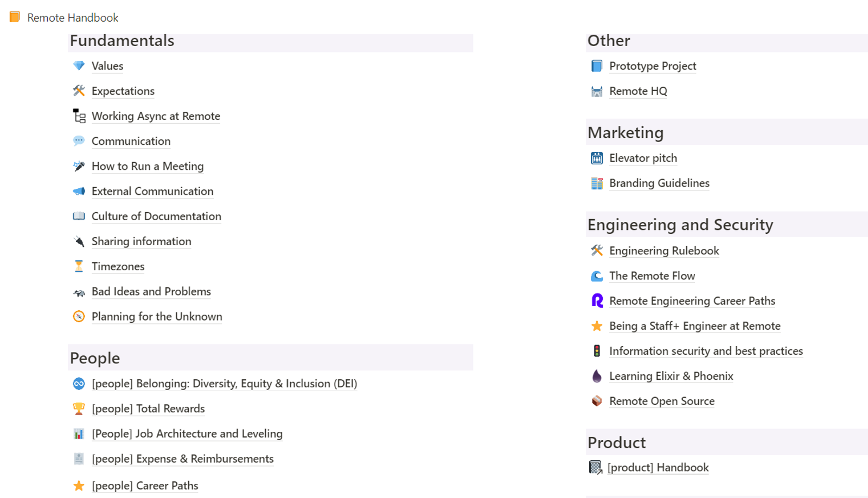
Task: Open the Belonging: Diversity, Equity & Inclusion page
Action: tap(225, 384)
